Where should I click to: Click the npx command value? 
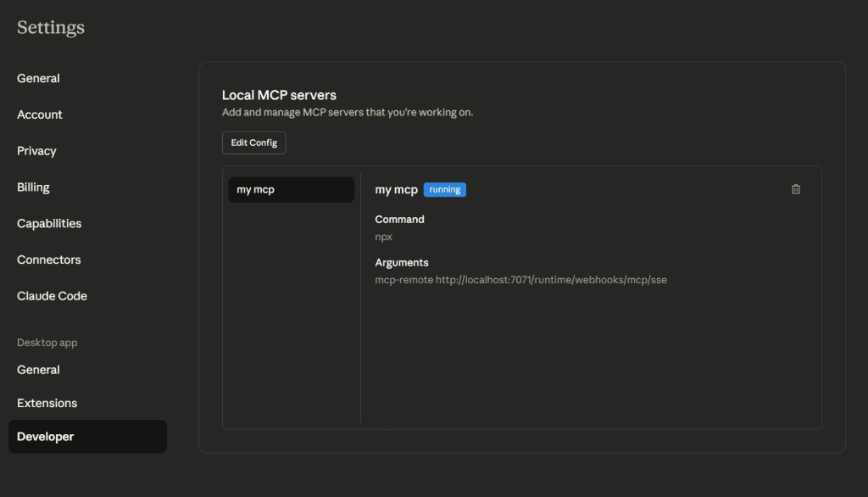384,237
